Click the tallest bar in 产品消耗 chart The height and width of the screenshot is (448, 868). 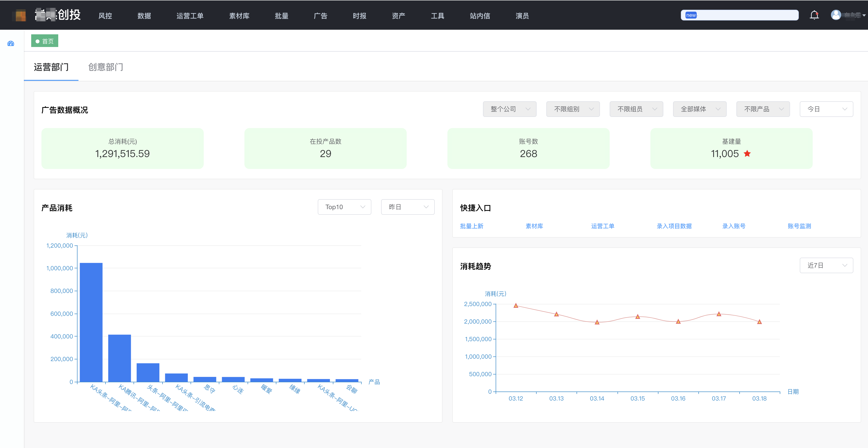pos(91,322)
